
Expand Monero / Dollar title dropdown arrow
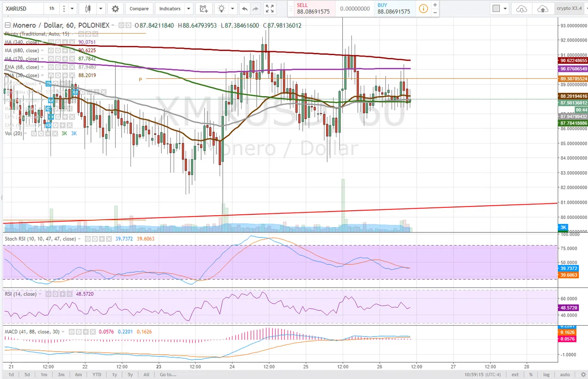113,25
